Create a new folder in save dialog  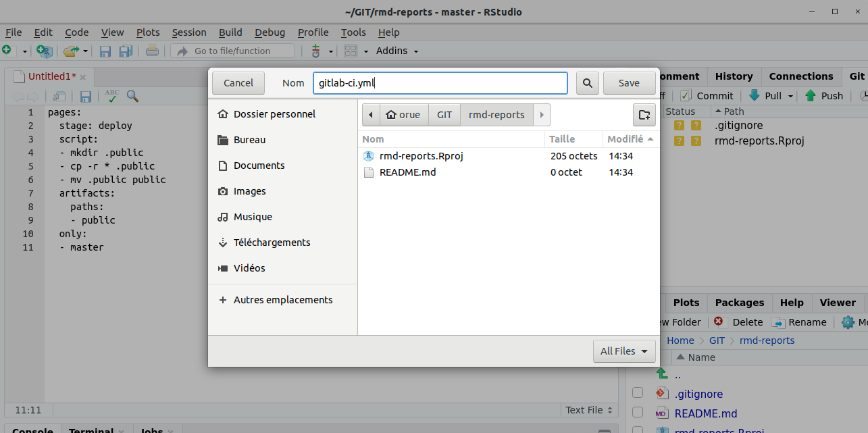coord(644,115)
